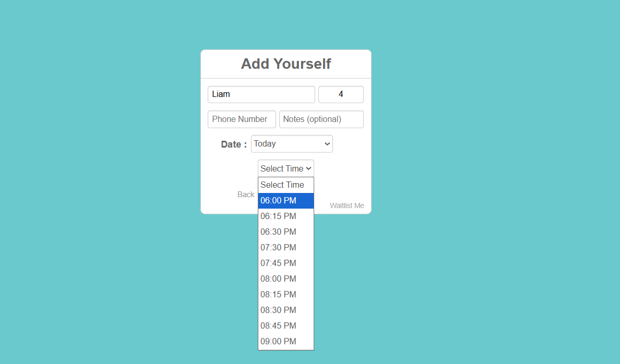Click the party size field showing 4

341,94
